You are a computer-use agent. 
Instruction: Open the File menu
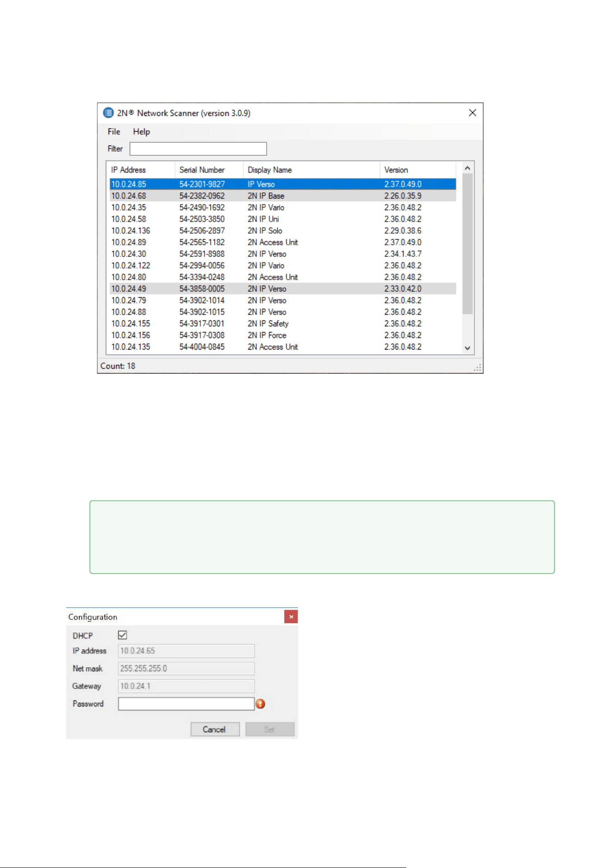point(114,132)
